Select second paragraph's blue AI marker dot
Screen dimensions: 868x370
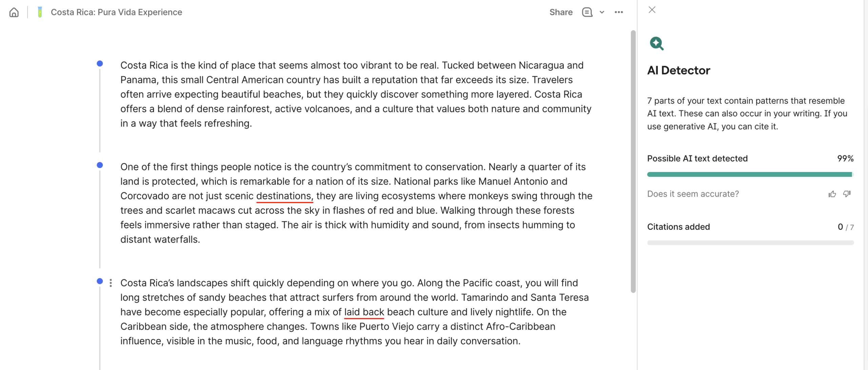(100, 165)
